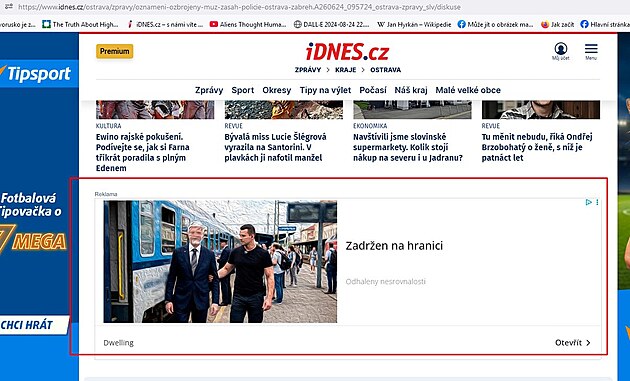Screen dimensions: 630x381
Task: Click the iDNES.cz logo
Action: click(x=348, y=52)
